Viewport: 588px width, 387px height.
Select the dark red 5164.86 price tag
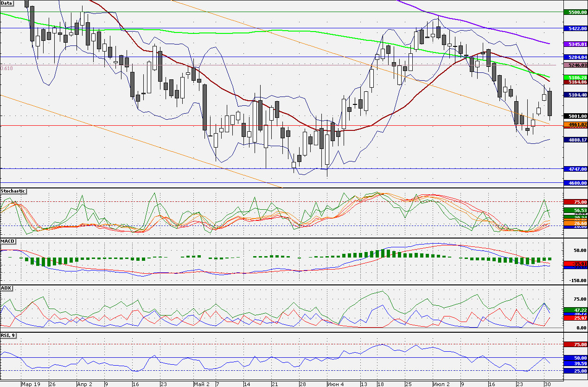(575, 82)
